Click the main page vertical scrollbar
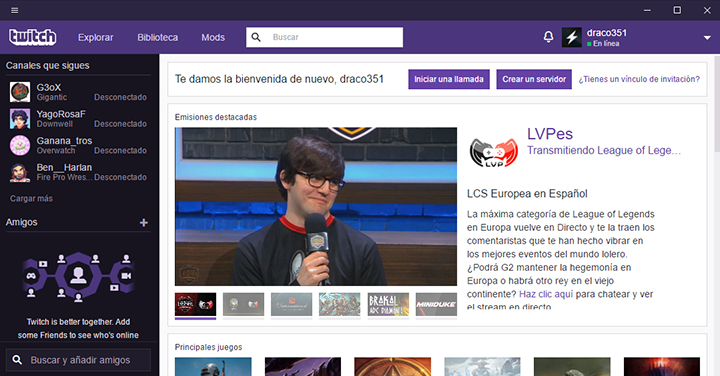The height and width of the screenshot is (376, 720). pyautogui.click(x=717, y=104)
